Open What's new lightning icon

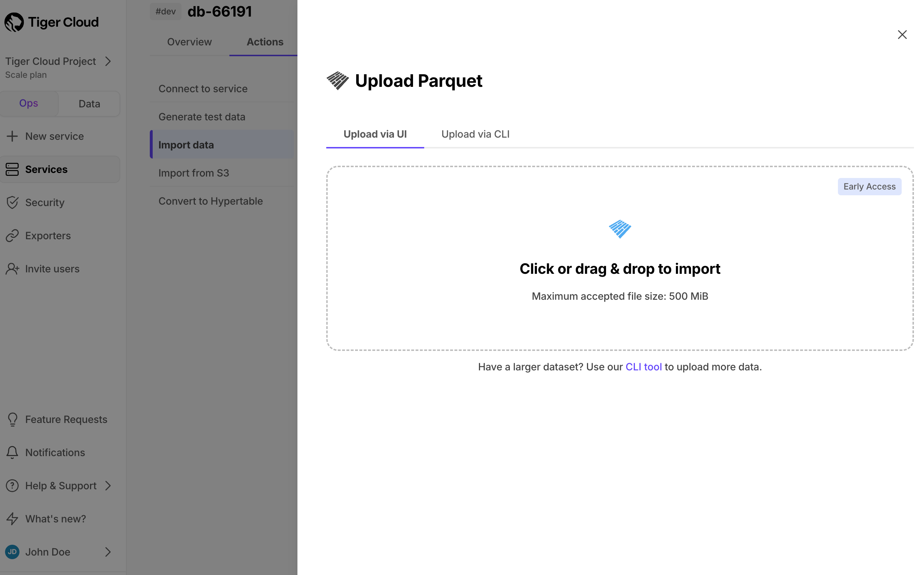pos(13,518)
